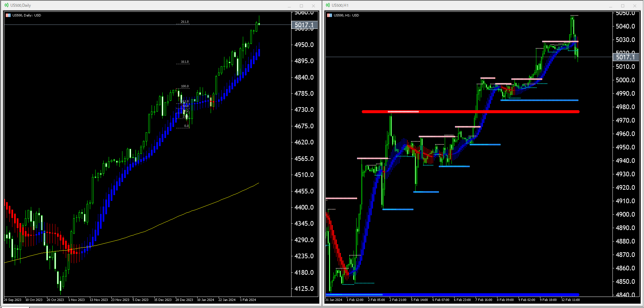644x308 pixels.
Task: Click the chart icon in US500,Daily title bar
Action: pyautogui.click(x=6, y=5)
